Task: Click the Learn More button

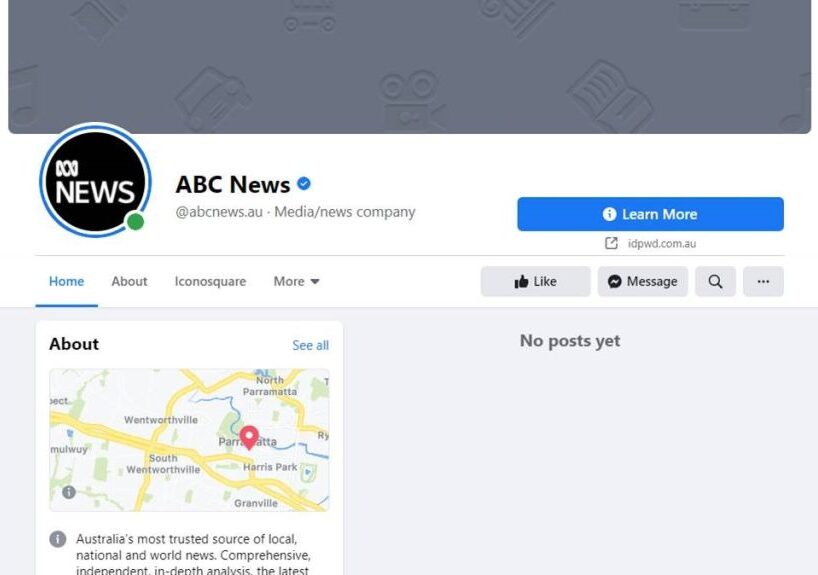Action: coord(651,214)
